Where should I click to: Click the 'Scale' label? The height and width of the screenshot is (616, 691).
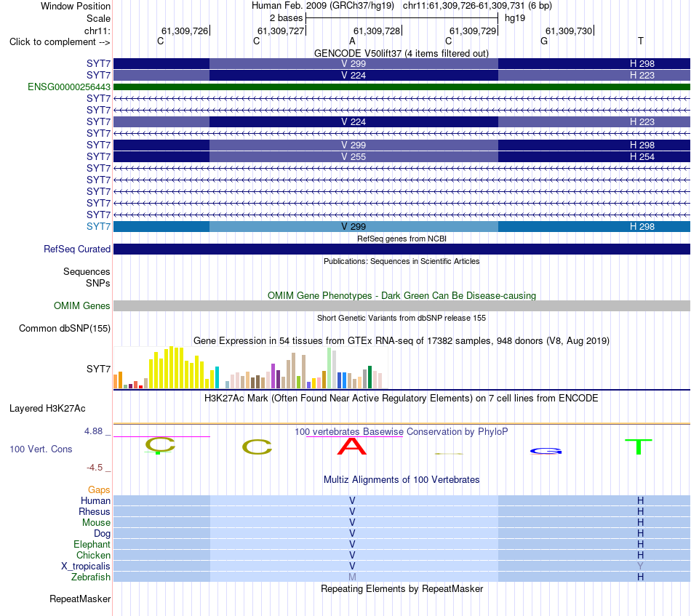pos(98,18)
